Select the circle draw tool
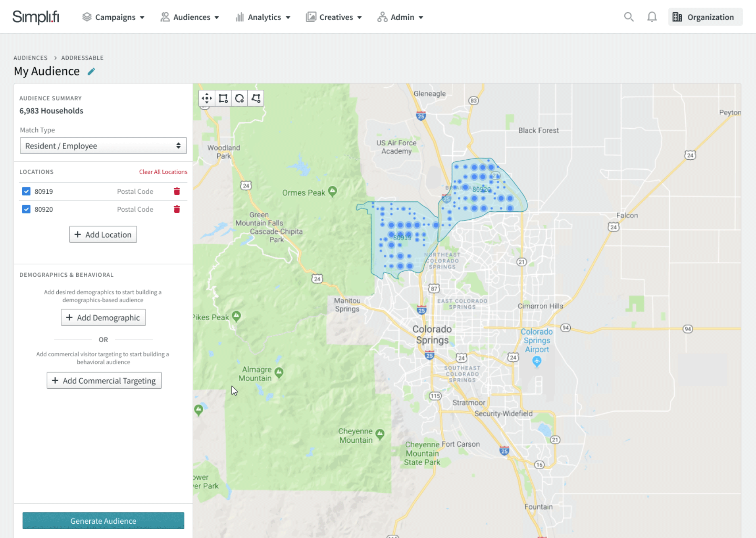This screenshot has width=756, height=538. (x=239, y=98)
